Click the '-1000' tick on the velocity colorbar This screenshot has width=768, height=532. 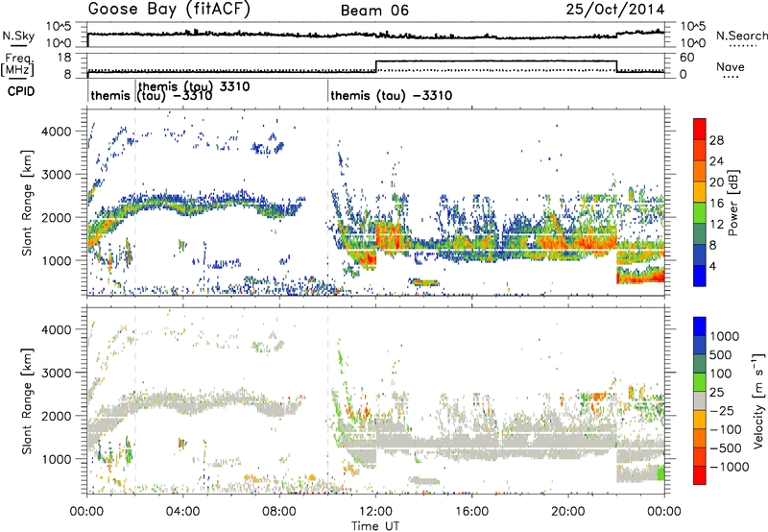(x=729, y=467)
